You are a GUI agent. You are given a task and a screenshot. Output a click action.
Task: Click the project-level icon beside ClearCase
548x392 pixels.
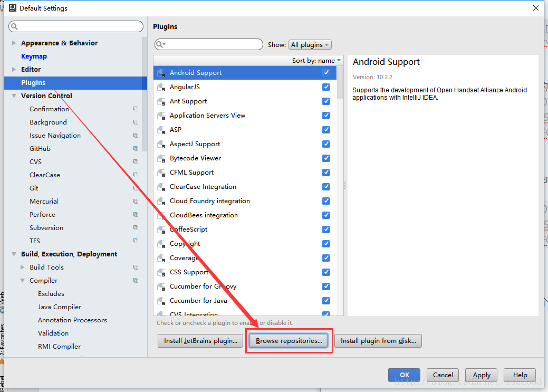136,175
